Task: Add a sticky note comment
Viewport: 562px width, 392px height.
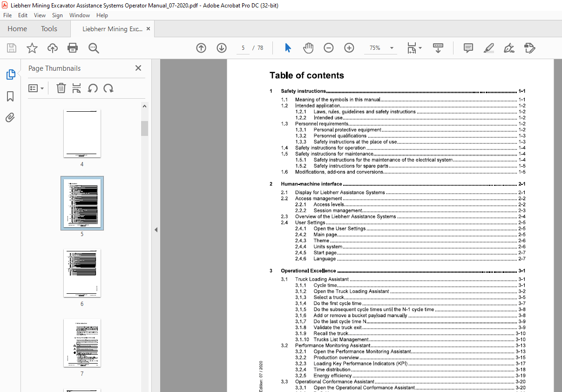Action: click(x=468, y=48)
